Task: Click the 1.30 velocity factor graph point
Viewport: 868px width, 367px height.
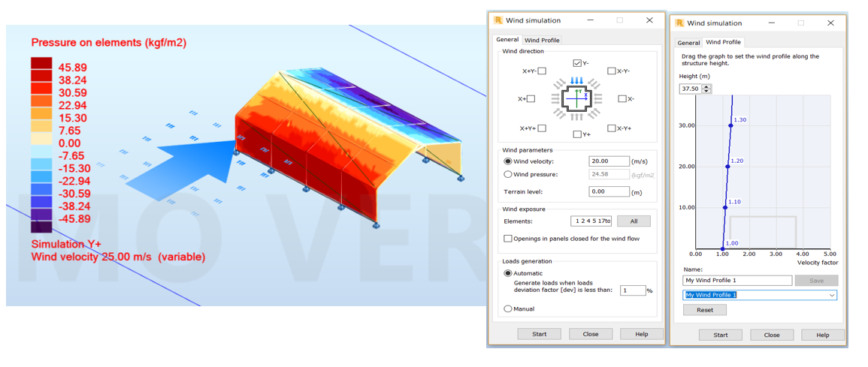Action: 730,125
